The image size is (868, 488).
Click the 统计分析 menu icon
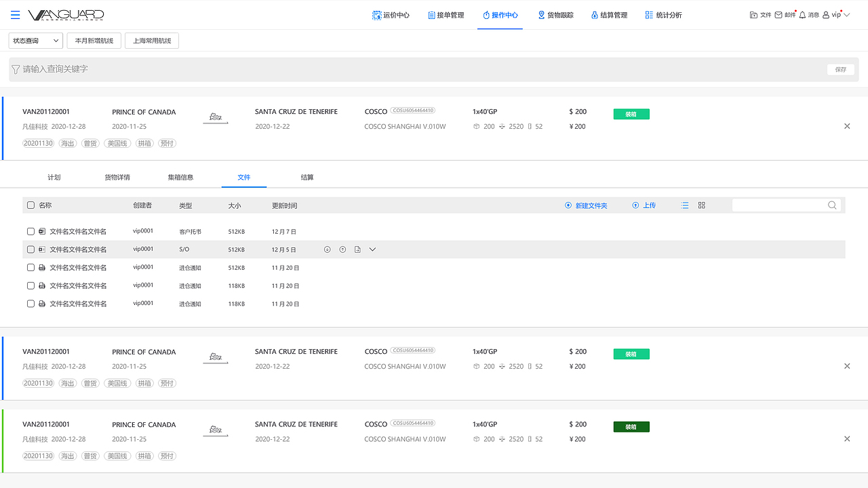tap(649, 15)
